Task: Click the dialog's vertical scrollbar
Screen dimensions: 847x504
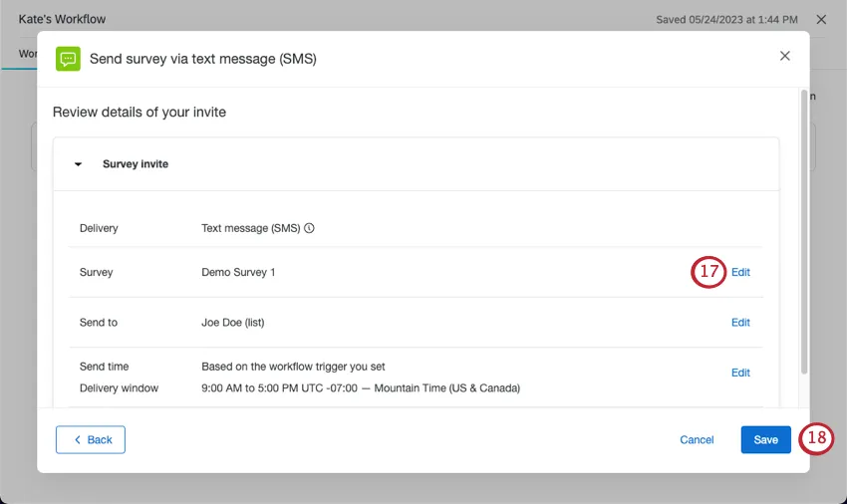Action: coord(804,232)
